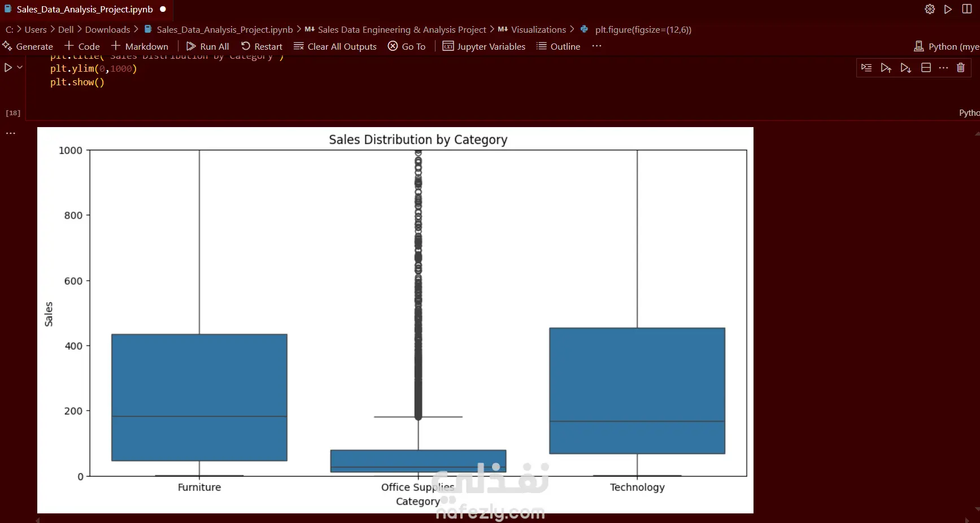Add a new Markdown cell
Screen dimensions: 980x523
tap(140, 46)
